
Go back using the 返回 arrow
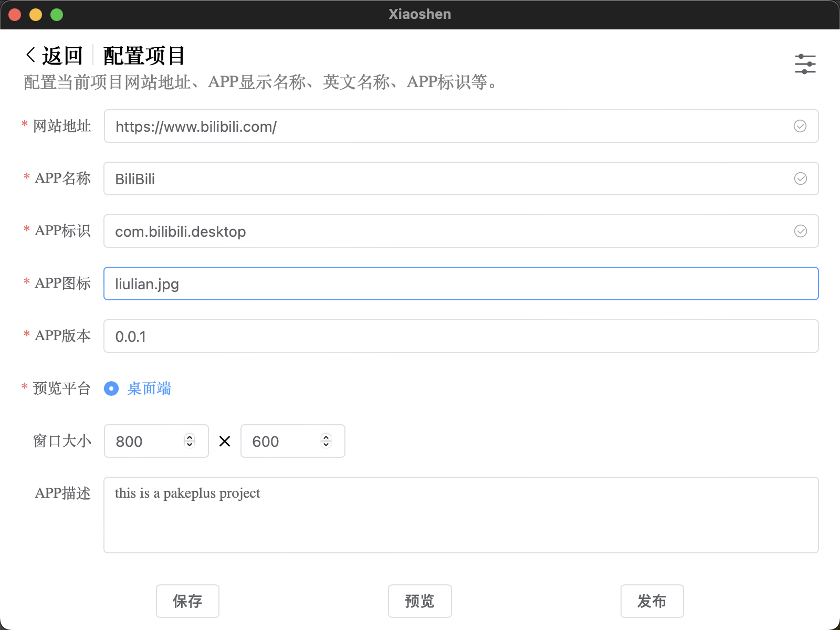pyautogui.click(x=31, y=55)
